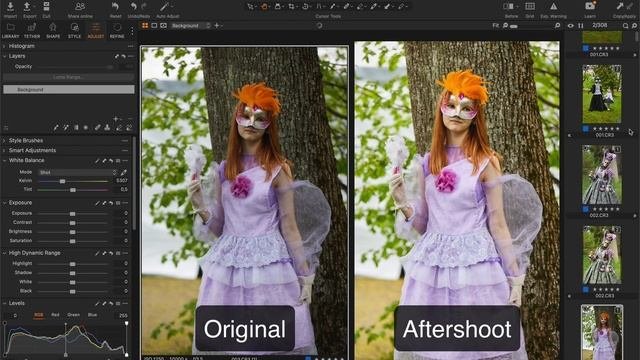Viewport: 640px width, 360px height.
Task: Click the browser search magnifier icon
Action: (x=625, y=26)
